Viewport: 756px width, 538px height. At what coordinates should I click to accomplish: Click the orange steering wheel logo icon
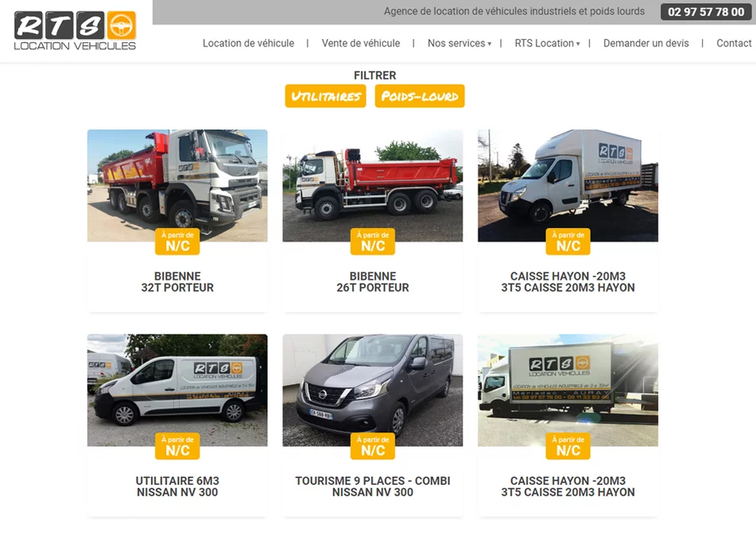[121, 25]
